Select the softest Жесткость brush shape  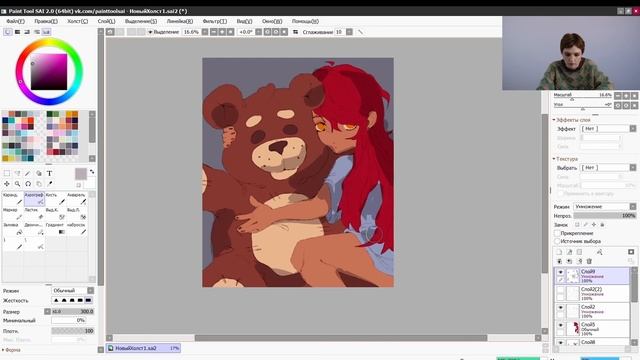pos(56,300)
